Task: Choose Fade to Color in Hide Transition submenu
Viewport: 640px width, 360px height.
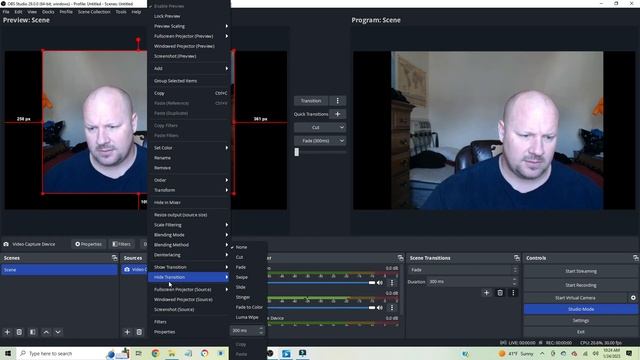Action: [x=249, y=307]
